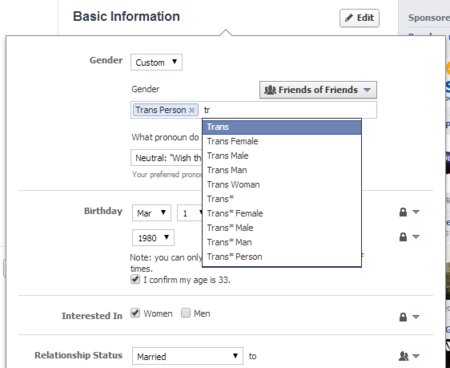Viewport: 450px width, 368px height.
Task: Open the Friends of Friends audience selector
Action: [x=318, y=90]
